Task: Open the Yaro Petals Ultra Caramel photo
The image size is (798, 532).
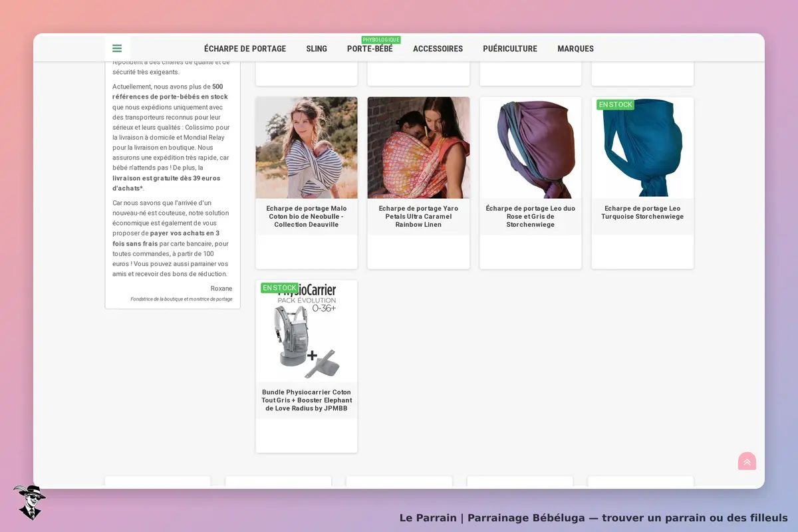Action: (x=418, y=148)
